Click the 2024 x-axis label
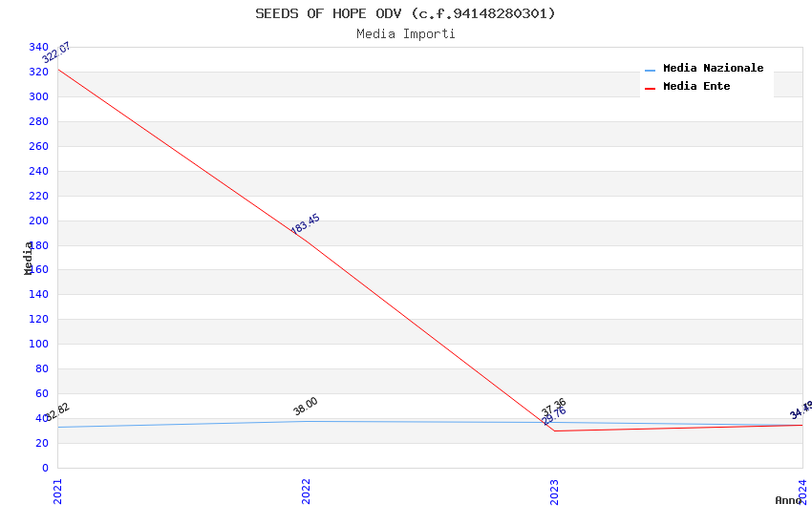This screenshot has width=812, height=525. click(x=802, y=492)
